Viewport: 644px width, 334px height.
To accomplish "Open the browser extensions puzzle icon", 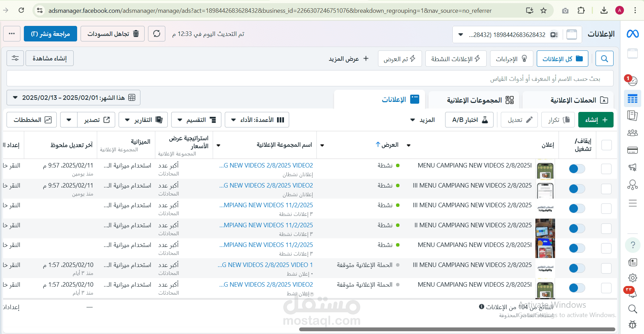I will point(581,10).
